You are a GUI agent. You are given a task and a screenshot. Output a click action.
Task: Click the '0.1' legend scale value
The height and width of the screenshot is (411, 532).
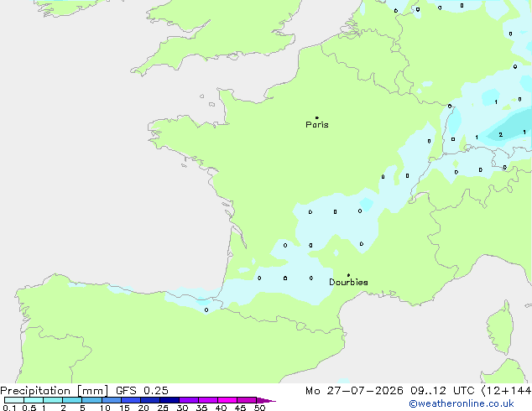pyautogui.click(x=9, y=408)
